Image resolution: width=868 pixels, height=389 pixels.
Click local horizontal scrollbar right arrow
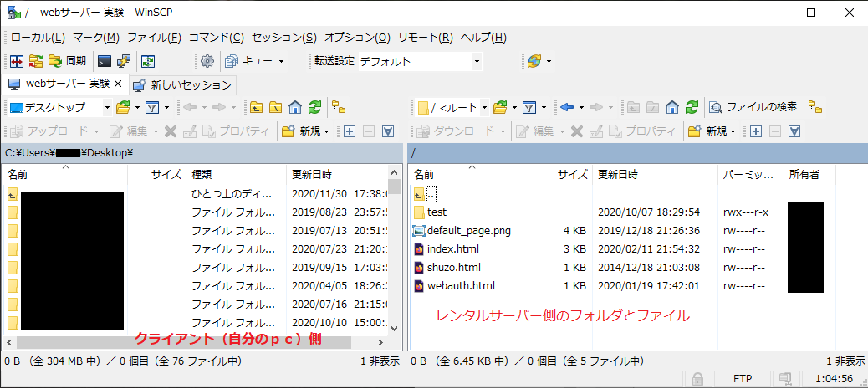(380, 342)
